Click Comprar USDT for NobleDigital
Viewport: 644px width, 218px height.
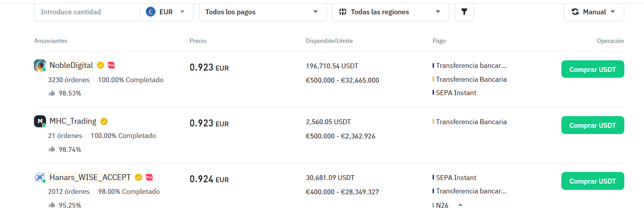coord(593,69)
